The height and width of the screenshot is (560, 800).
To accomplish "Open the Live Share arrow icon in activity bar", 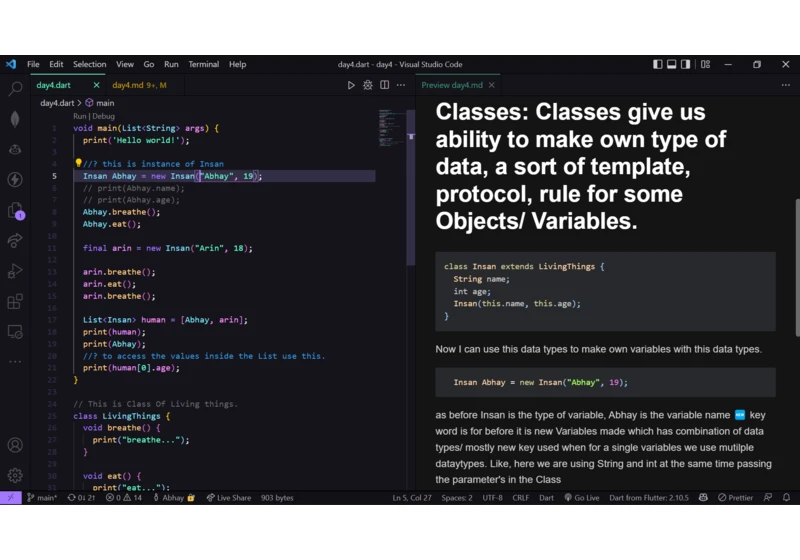I will (x=15, y=240).
